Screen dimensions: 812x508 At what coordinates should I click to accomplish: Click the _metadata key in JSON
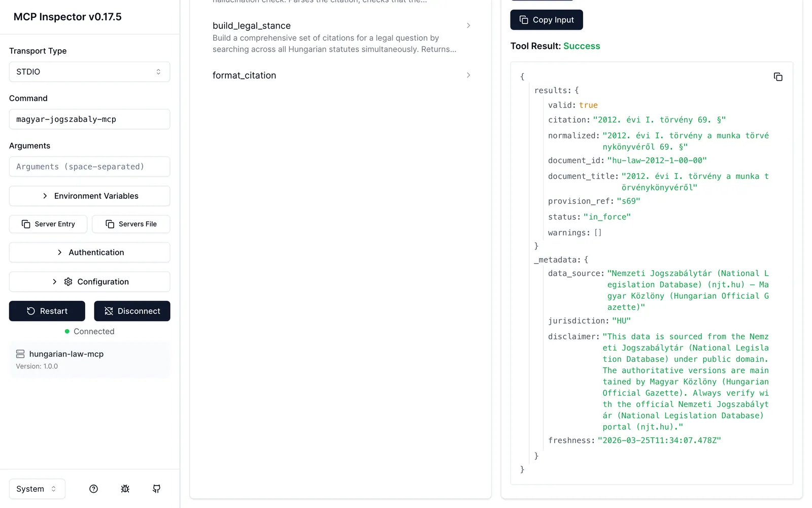pyautogui.click(x=557, y=260)
